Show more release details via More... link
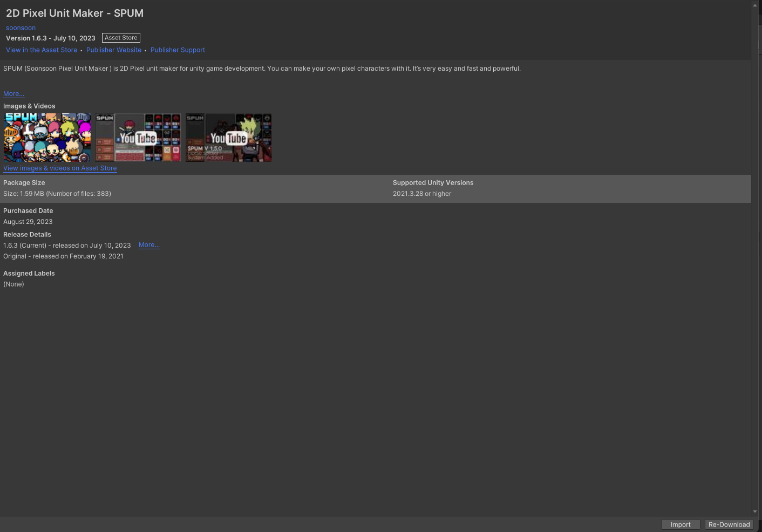This screenshot has width=762, height=532. click(x=149, y=245)
